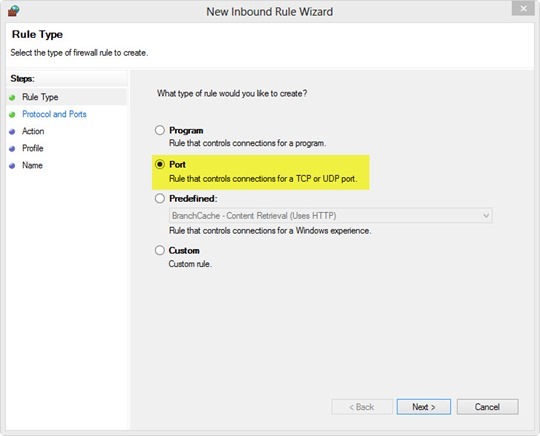Click the firewall wizard title bar icon
The image size is (540, 436).
click(13, 11)
